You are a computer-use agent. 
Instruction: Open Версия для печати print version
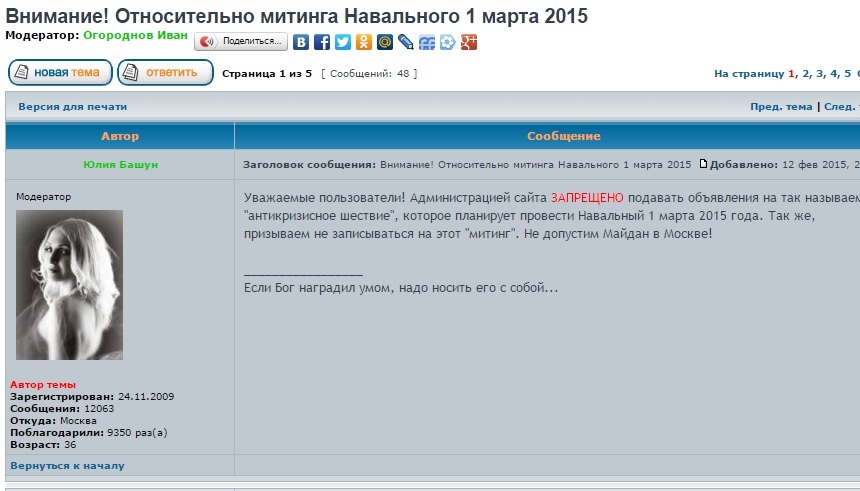(72, 106)
